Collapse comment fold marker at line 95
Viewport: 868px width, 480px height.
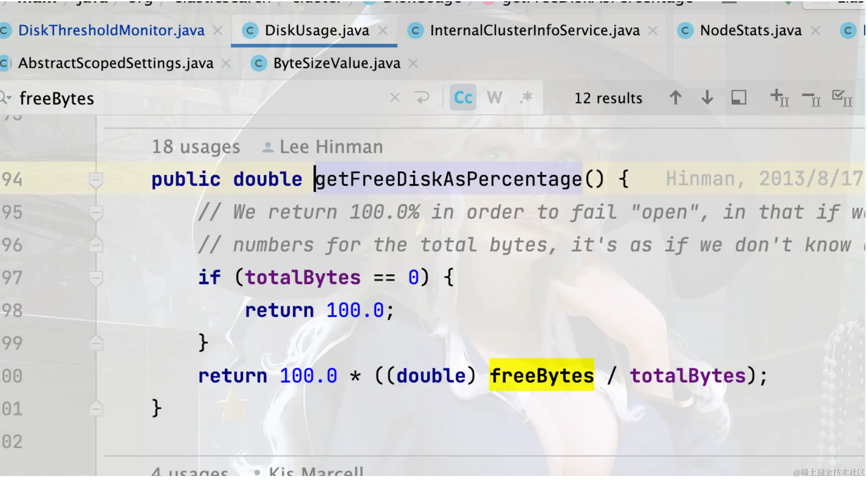(96, 213)
